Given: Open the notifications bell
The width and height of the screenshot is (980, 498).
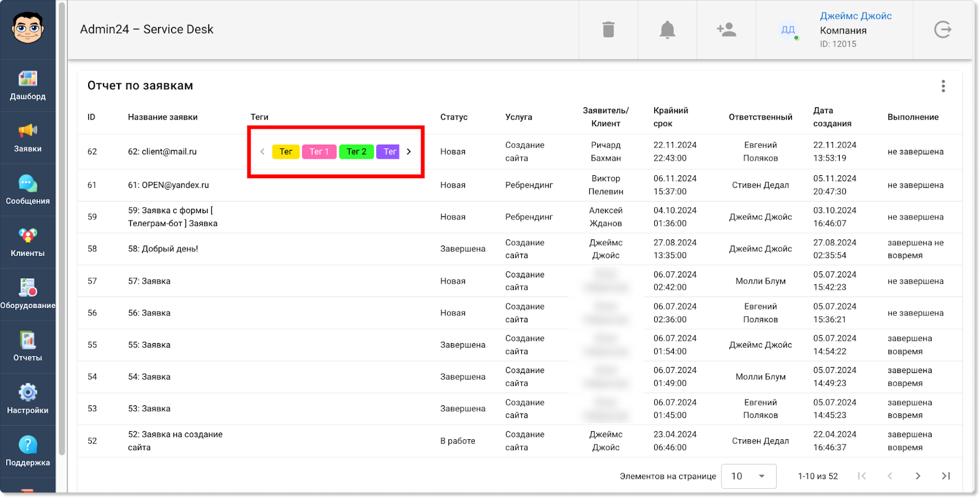Looking at the screenshot, I should (667, 29).
